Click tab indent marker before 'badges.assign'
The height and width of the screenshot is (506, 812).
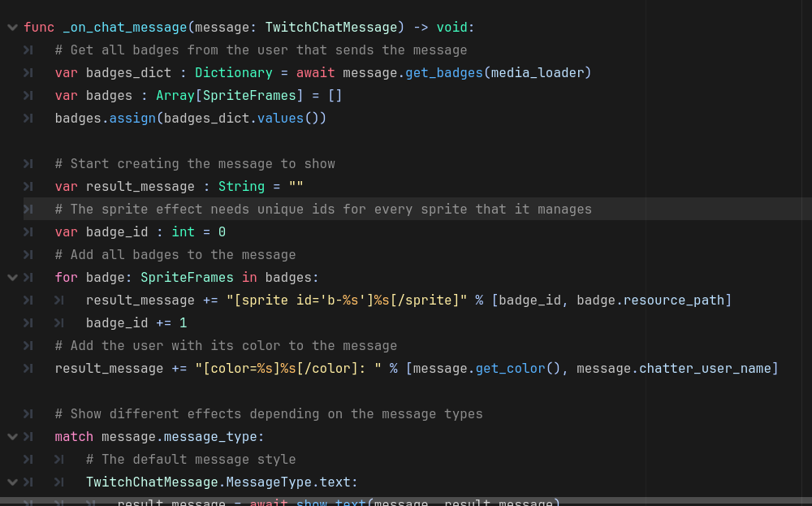click(28, 119)
